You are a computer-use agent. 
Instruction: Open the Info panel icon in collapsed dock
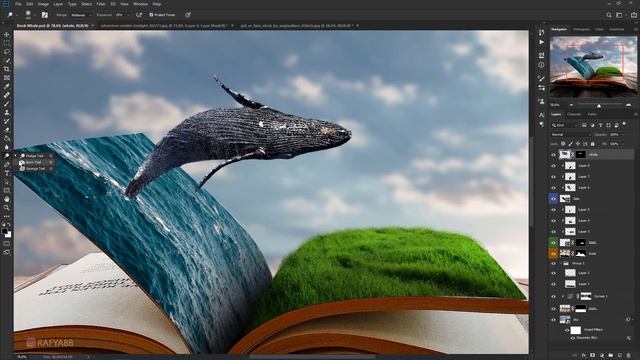click(x=541, y=65)
